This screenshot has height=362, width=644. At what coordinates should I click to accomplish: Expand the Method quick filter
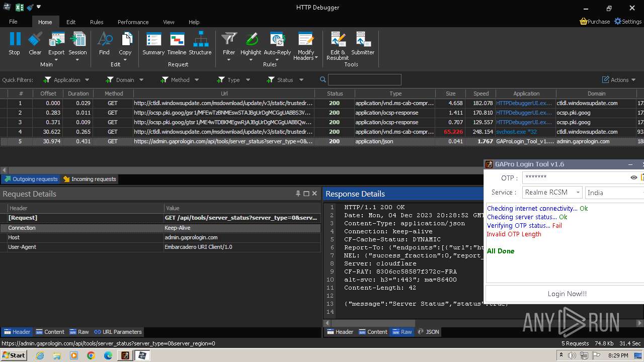pyautogui.click(x=197, y=80)
